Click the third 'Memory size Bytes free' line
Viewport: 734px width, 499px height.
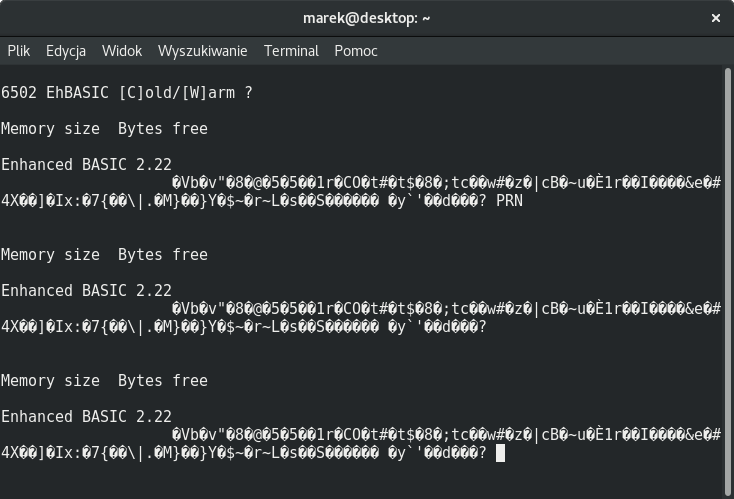(x=104, y=381)
